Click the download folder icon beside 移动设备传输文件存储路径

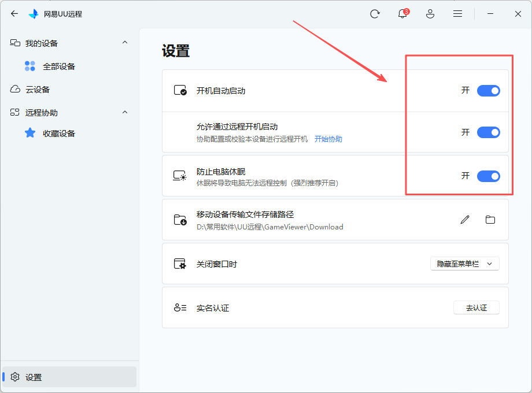tap(180, 220)
